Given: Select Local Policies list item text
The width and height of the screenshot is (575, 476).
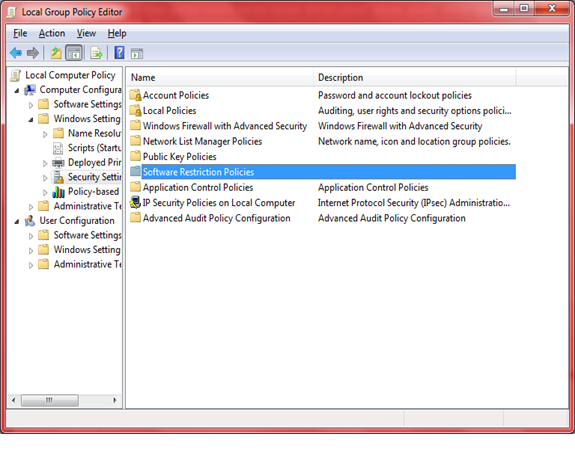Looking at the screenshot, I should point(169,111).
